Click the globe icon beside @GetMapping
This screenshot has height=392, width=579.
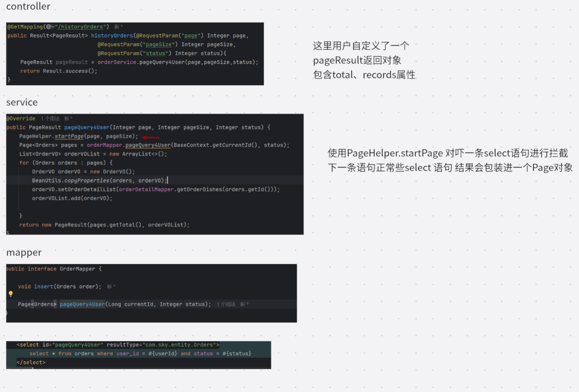pyautogui.click(x=48, y=27)
